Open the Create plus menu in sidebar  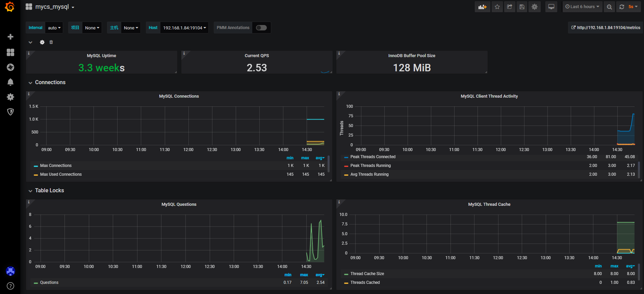[x=10, y=36]
